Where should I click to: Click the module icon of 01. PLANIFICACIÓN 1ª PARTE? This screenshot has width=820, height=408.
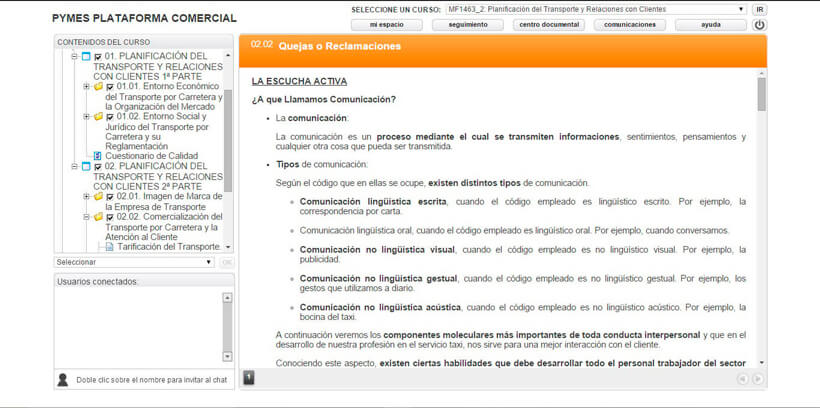tap(86, 56)
